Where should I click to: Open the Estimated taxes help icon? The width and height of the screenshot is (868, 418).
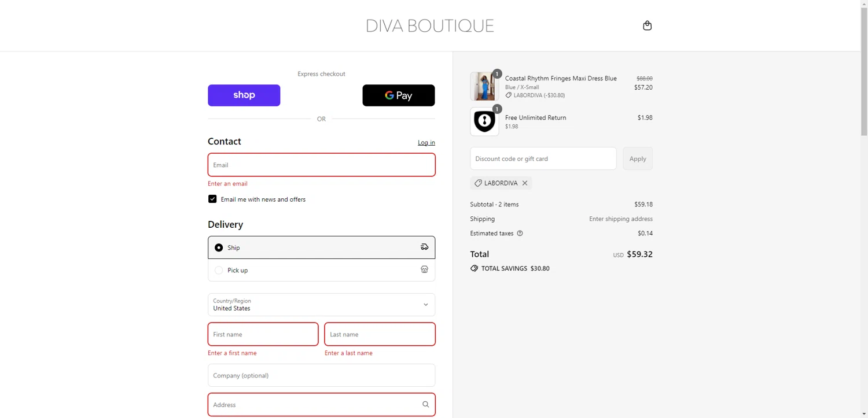coord(520,234)
